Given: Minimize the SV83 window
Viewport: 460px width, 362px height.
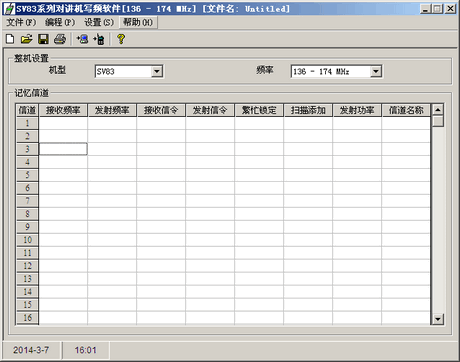Looking at the screenshot, I should (425, 9).
